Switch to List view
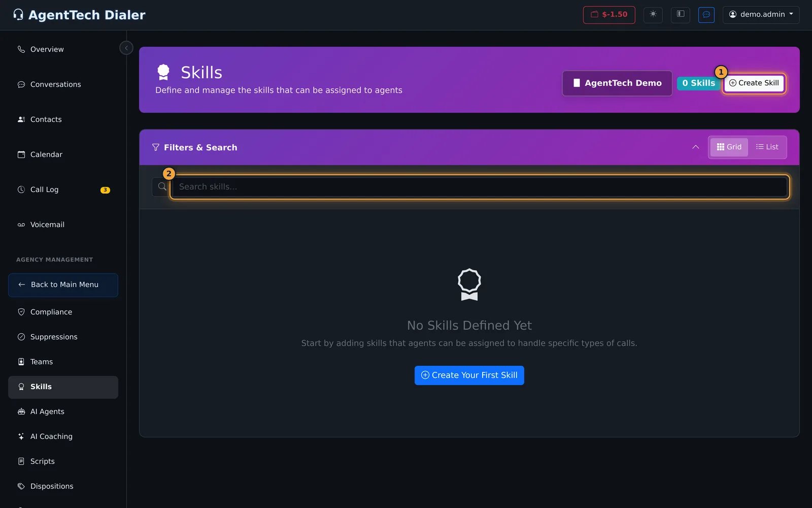This screenshot has height=508, width=812. pyautogui.click(x=767, y=147)
